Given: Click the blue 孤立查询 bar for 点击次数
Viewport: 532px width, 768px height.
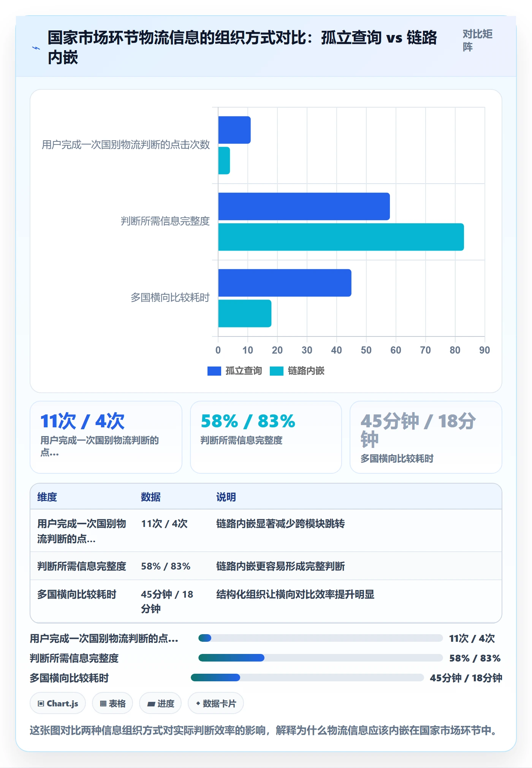Looking at the screenshot, I should pos(234,130).
